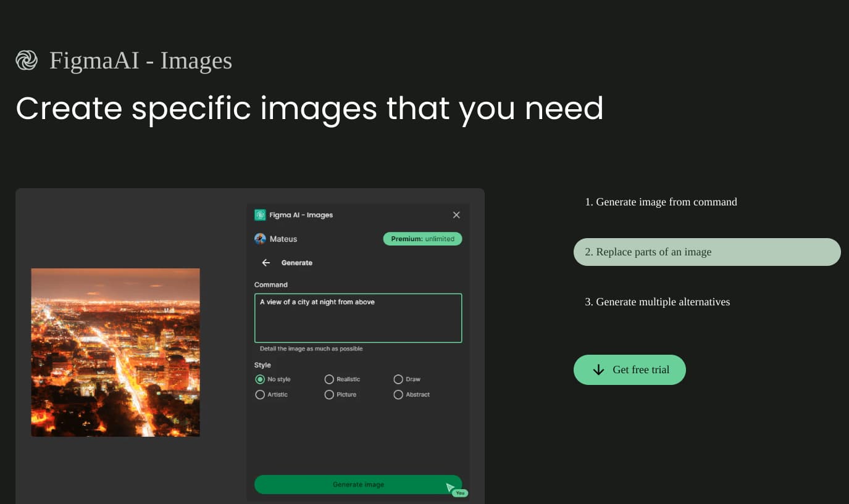The image size is (849, 504).
Task: Click the Get free trial button
Action: 629,370
